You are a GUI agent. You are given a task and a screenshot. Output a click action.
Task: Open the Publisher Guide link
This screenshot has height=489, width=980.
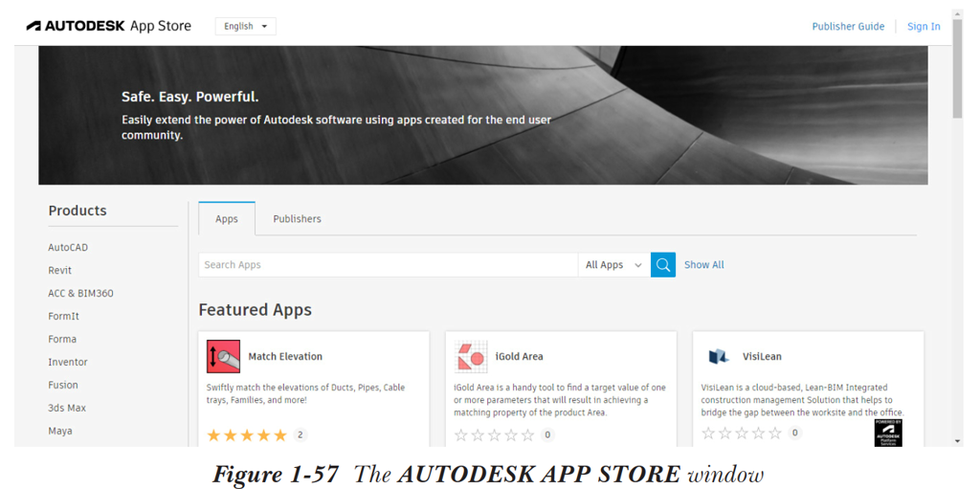[x=848, y=26]
